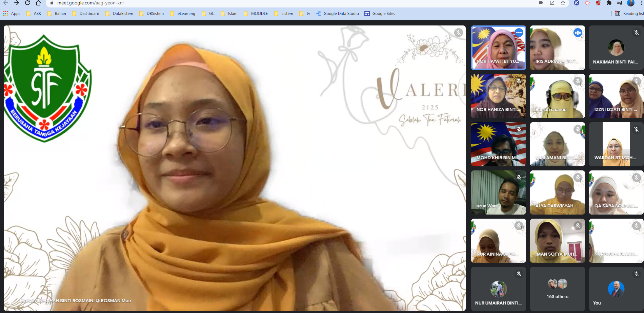Open the MOODLE bookmarks folder
Screen dimensions: 644x313
tap(256, 14)
